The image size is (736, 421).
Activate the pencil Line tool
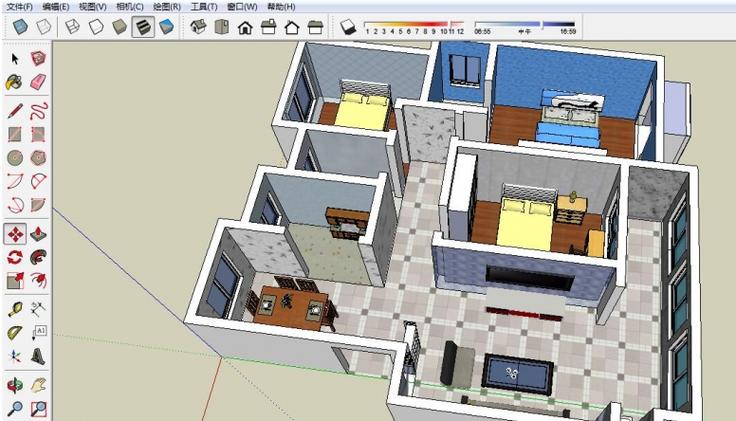[x=15, y=108]
